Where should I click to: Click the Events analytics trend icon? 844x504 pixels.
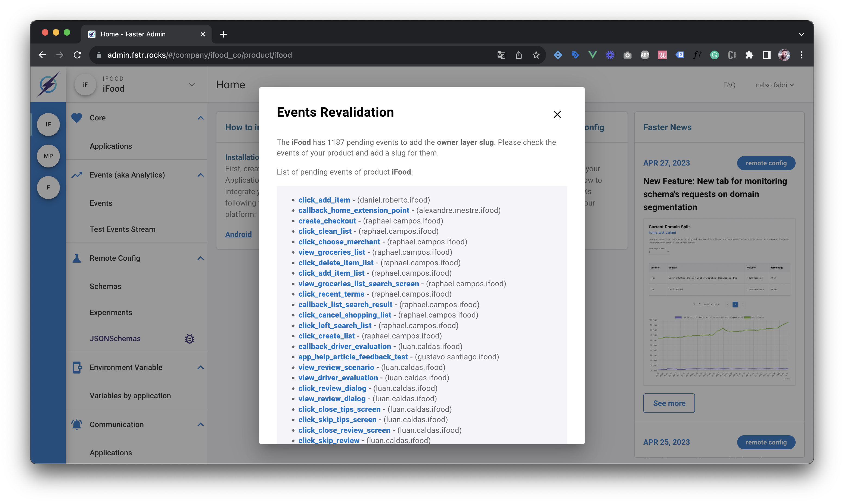tap(77, 175)
